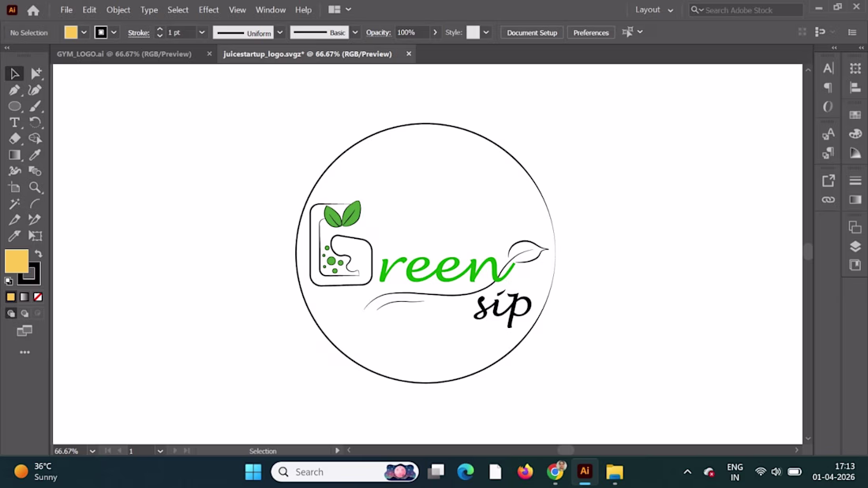This screenshot has width=868, height=488.
Task: Switch to GYM_LOGO.ai tab
Action: (x=124, y=54)
